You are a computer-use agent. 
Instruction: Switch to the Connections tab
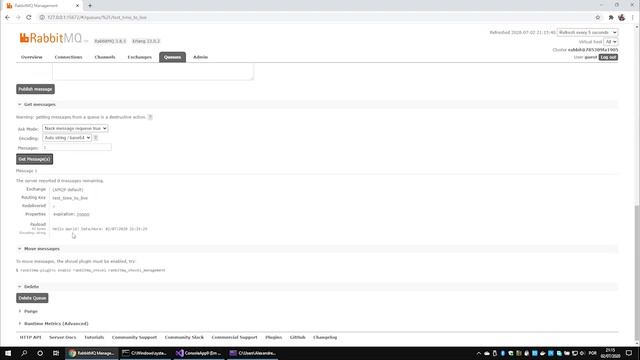click(68, 57)
